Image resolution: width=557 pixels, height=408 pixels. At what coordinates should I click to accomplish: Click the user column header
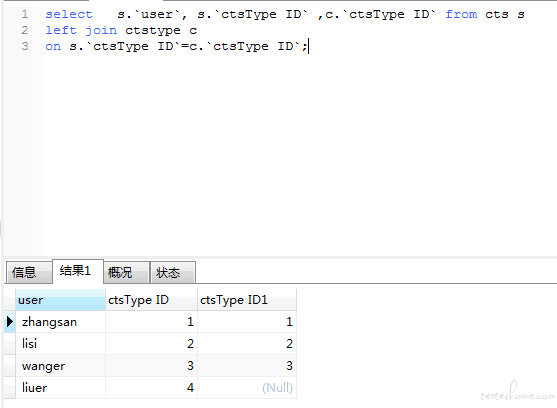[60, 300]
